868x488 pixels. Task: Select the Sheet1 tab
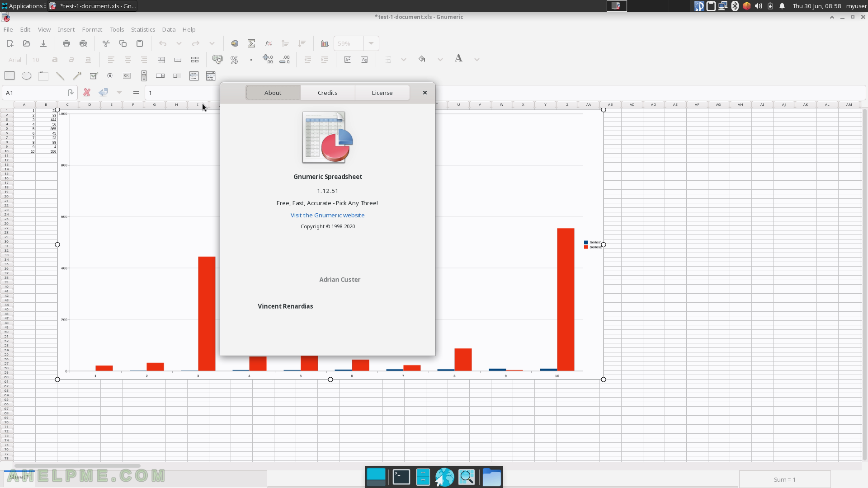pyautogui.click(x=19, y=477)
